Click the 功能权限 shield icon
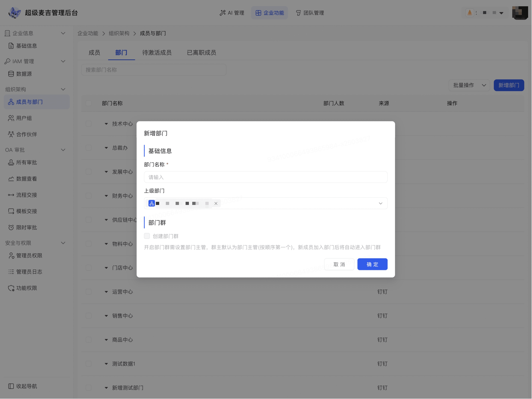 pyautogui.click(x=11, y=288)
